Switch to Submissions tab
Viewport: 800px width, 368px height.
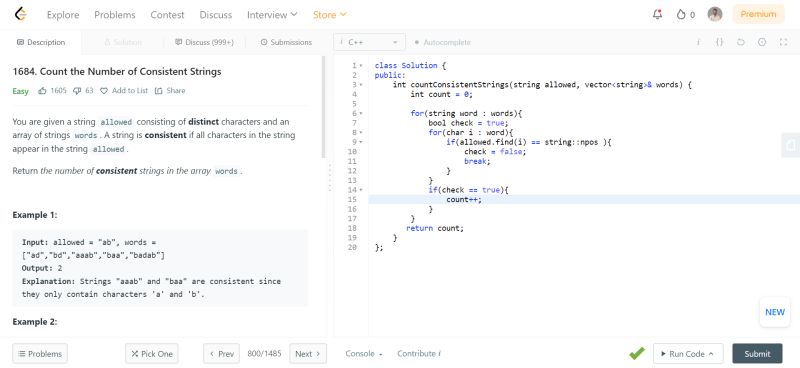coord(286,42)
